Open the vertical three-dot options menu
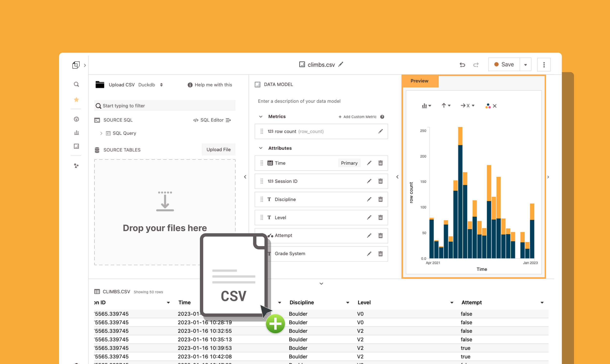Image resolution: width=610 pixels, height=364 pixels. [544, 65]
